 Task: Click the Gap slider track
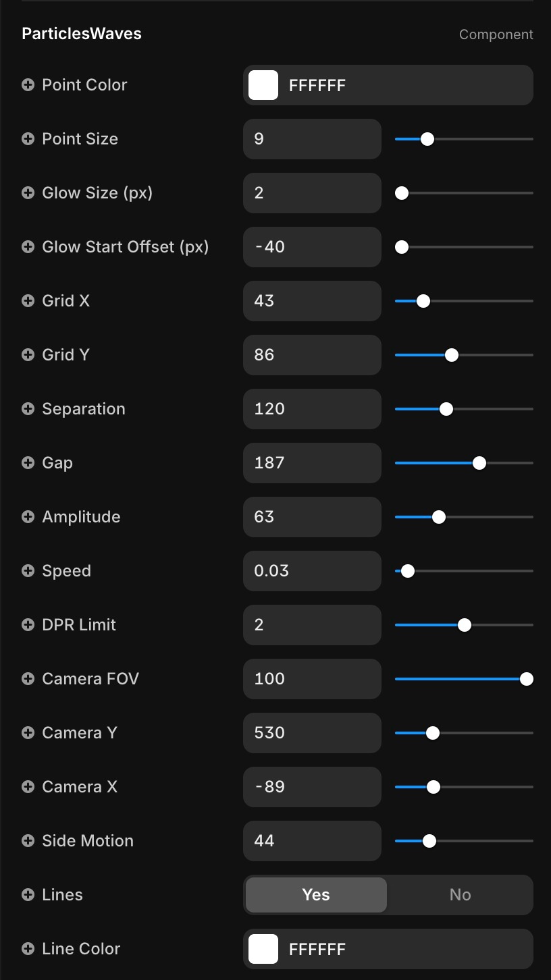[506, 463]
